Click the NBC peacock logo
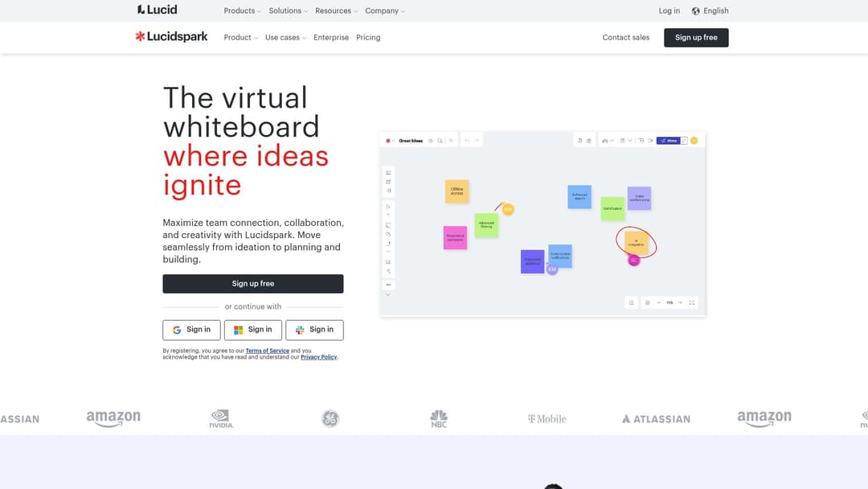The image size is (868, 489). click(439, 419)
